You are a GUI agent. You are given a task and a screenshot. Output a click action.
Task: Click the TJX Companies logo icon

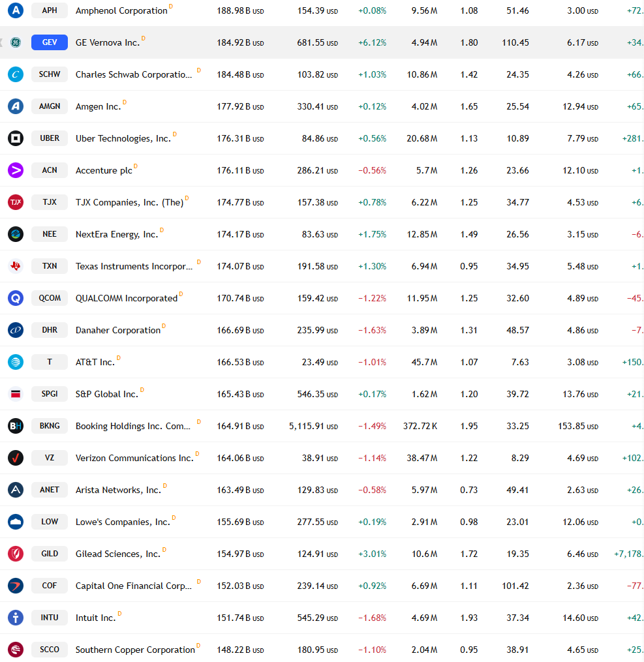tap(16, 202)
